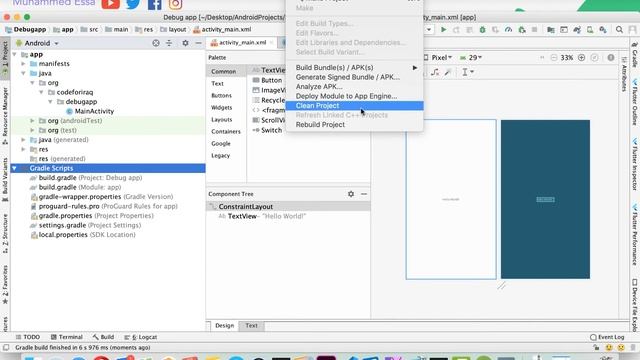This screenshot has width=640, height=360.
Task: Click scroll-from-source target icon in Project panel
Action: (156, 43)
